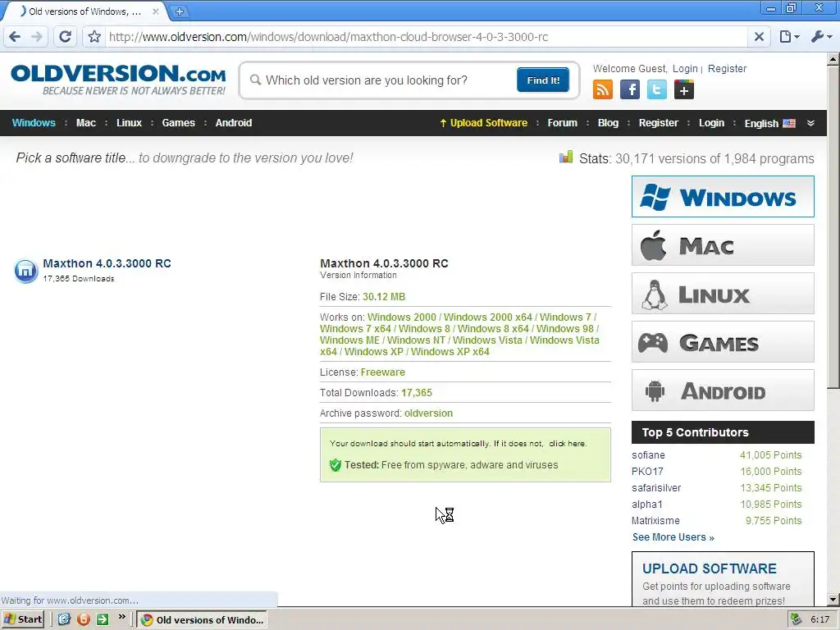This screenshot has width=840, height=630.
Task: Open the Facebook icon link
Action: pos(630,89)
